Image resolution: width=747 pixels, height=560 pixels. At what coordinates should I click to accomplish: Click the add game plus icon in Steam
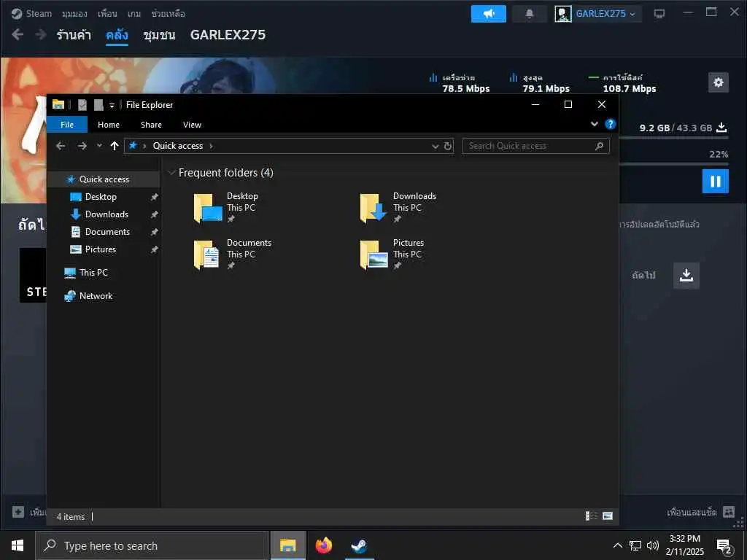pos(18,512)
